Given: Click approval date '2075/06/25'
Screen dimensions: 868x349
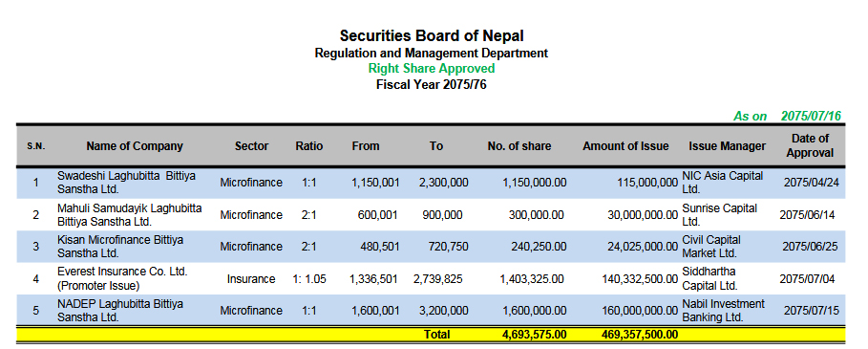Looking at the screenshot, I should coord(811,247).
